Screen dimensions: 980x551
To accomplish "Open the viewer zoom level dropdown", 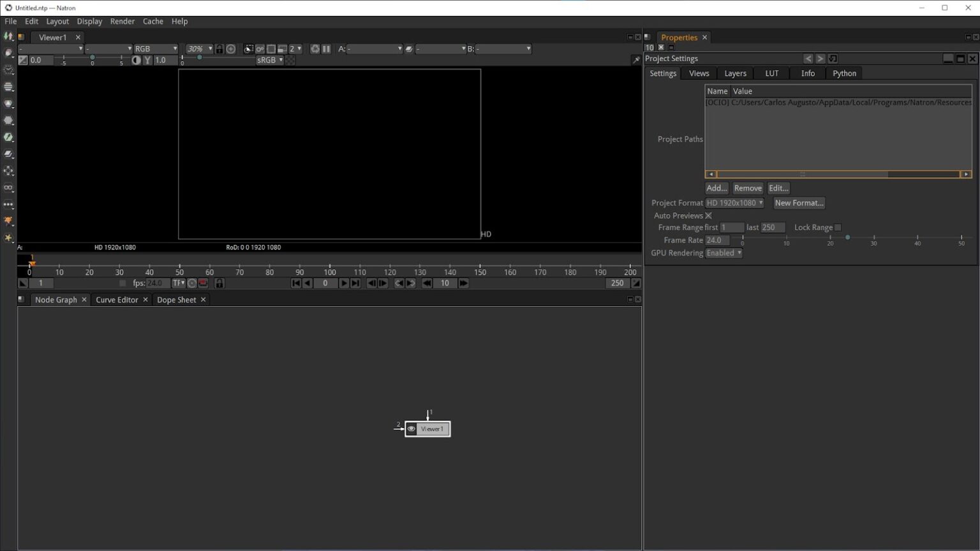I will (x=198, y=48).
